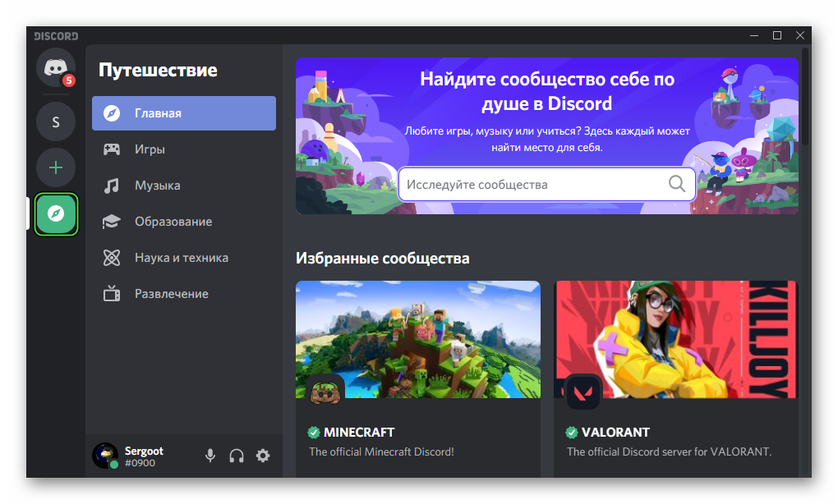
Task: Select the Главная category
Action: point(184,113)
